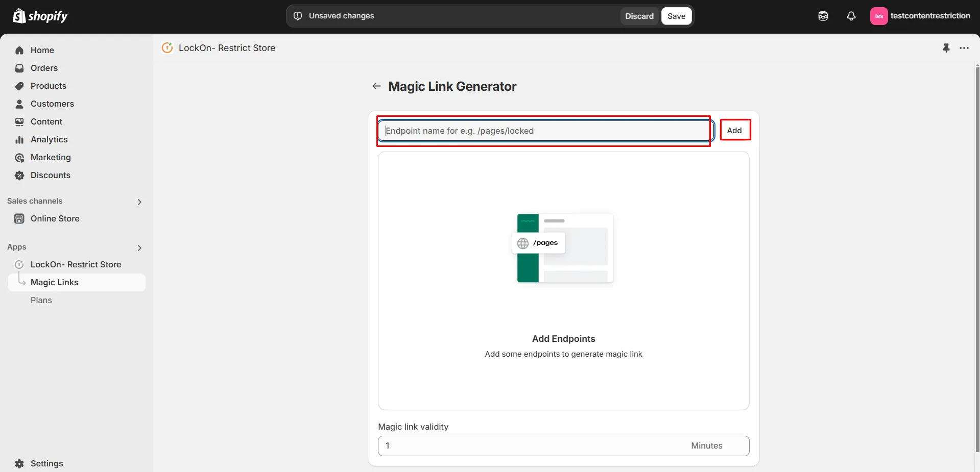Click the Marketing target icon
Image resolution: width=980 pixels, height=472 pixels.
[19, 157]
